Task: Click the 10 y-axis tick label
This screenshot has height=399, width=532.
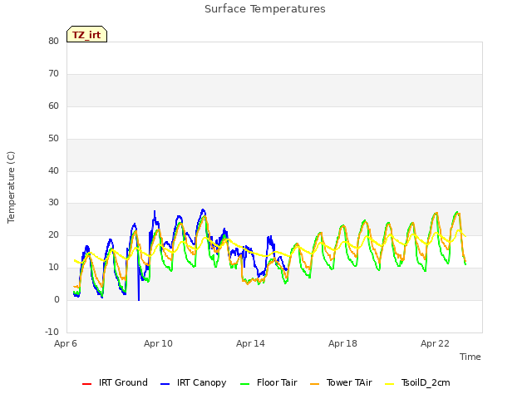Action: click(x=53, y=268)
